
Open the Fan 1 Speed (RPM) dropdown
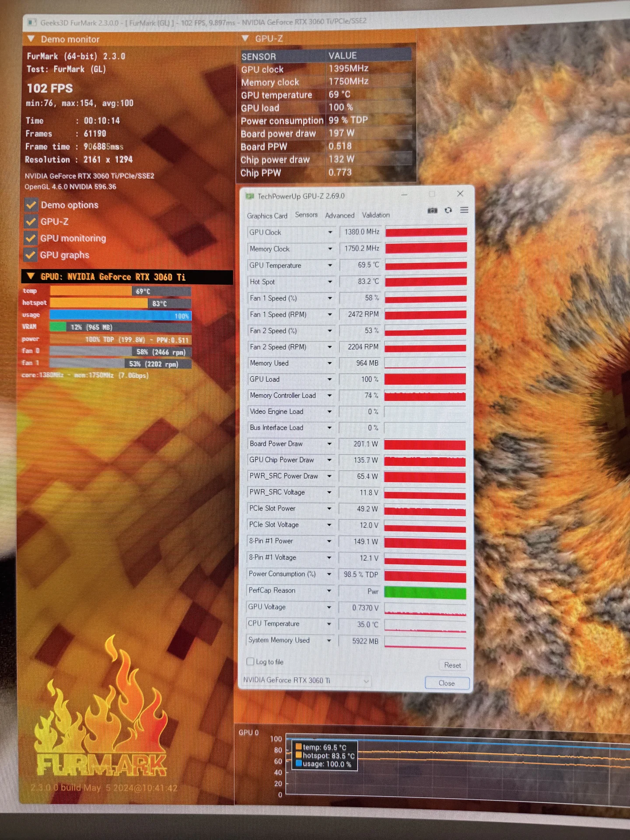click(x=330, y=315)
